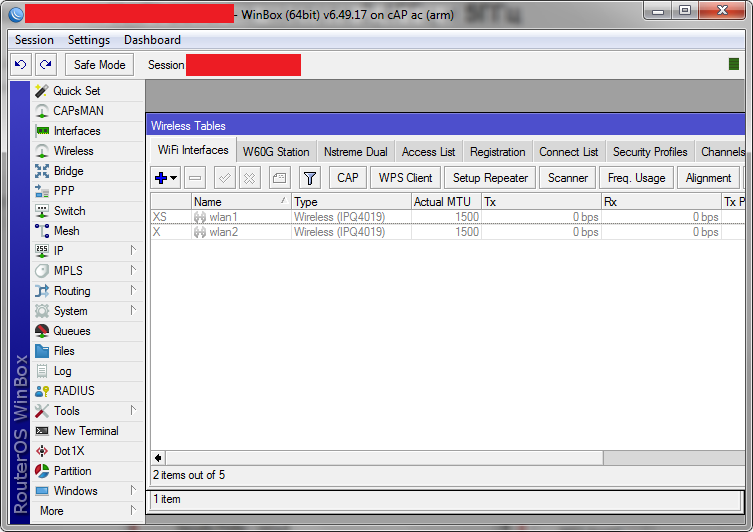Open the Switch section
The image size is (753, 532).
click(88, 211)
